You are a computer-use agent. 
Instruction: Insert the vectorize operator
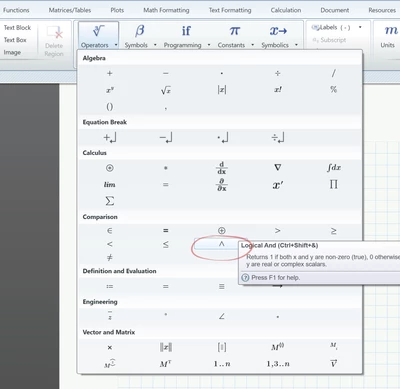click(333, 363)
